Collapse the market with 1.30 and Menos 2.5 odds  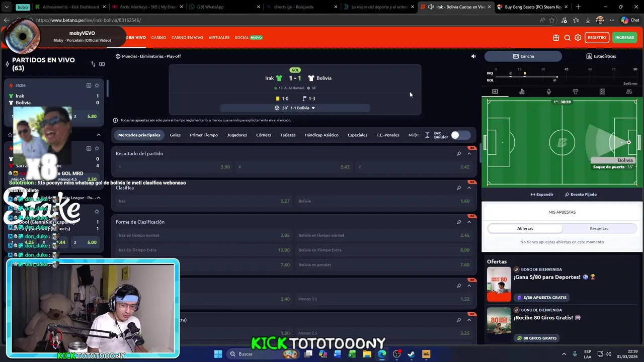[x=469, y=320]
